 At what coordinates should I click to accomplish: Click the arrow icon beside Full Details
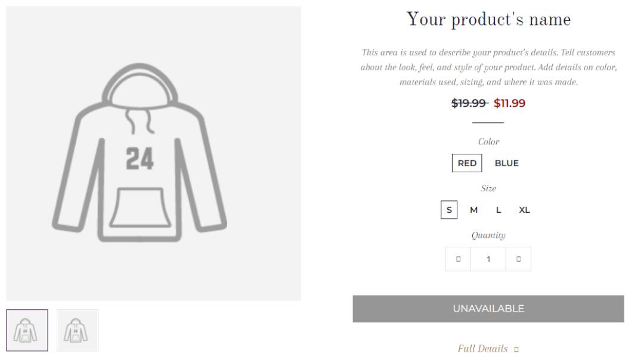pos(516,349)
